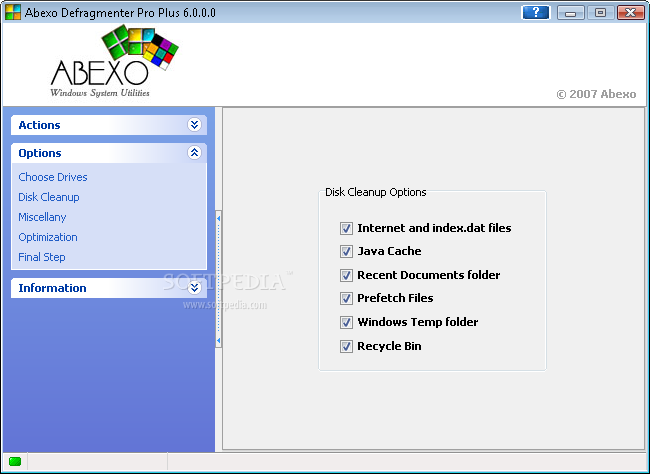Click the Abexo logo image
650x474 pixels.
click(x=114, y=61)
